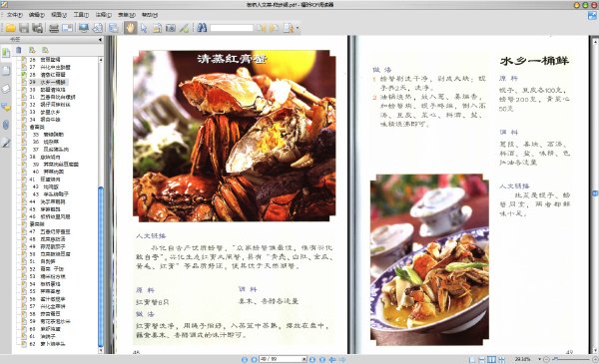Image resolution: width=599 pixels, height=364 pixels.
Task: Open a PDF file with the folder icon
Action: point(11,28)
